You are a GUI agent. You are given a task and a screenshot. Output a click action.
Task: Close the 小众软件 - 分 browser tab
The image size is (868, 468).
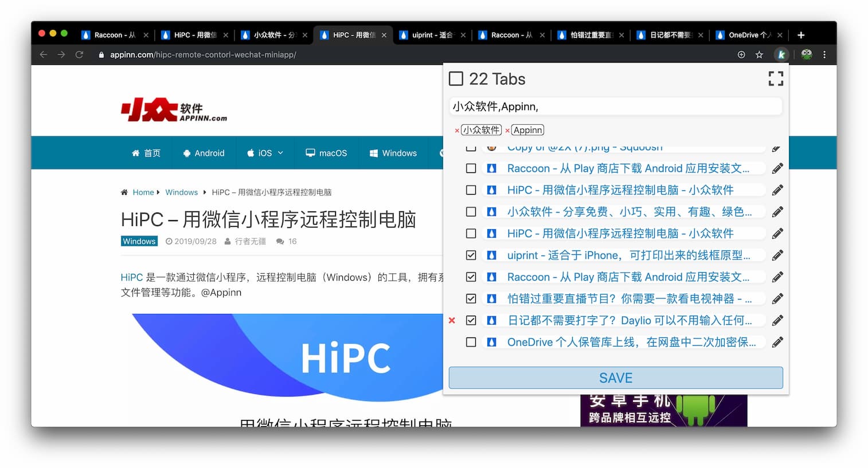tap(304, 35)
